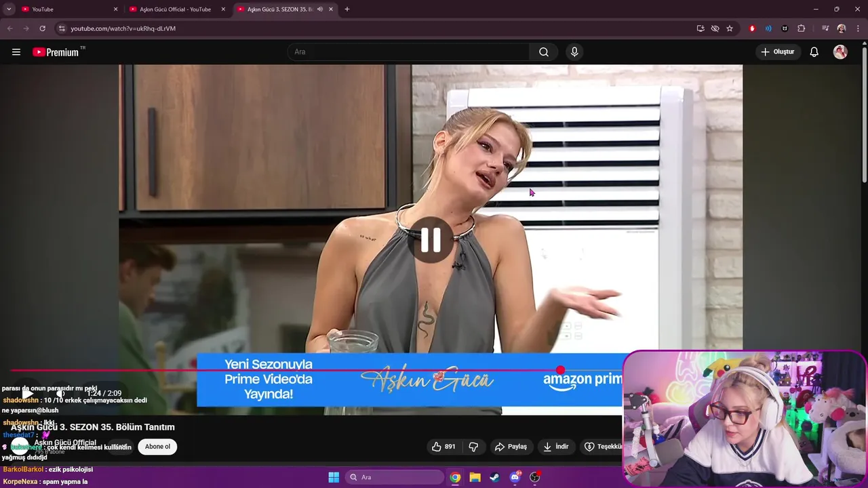Image resolution: width=868 pixels, height=488 pixels.
Task: Start voice search with microphone icon
Action: [574, 52]
